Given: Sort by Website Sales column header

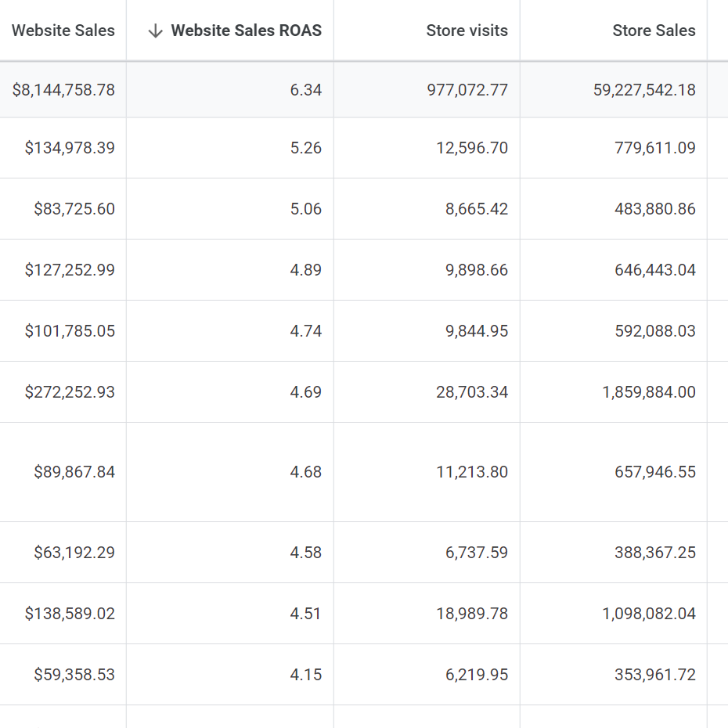Looking at the screenshot, I should click(63, 31).
